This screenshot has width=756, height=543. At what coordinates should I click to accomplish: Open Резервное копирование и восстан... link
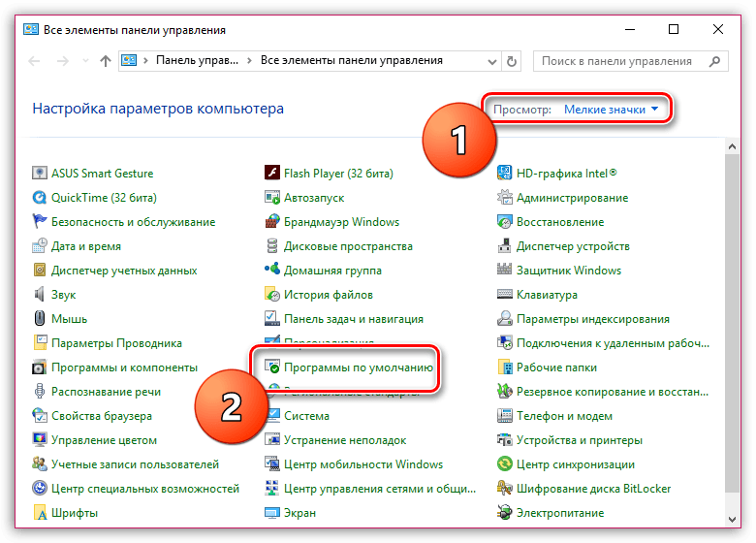[x=613, y=392]
